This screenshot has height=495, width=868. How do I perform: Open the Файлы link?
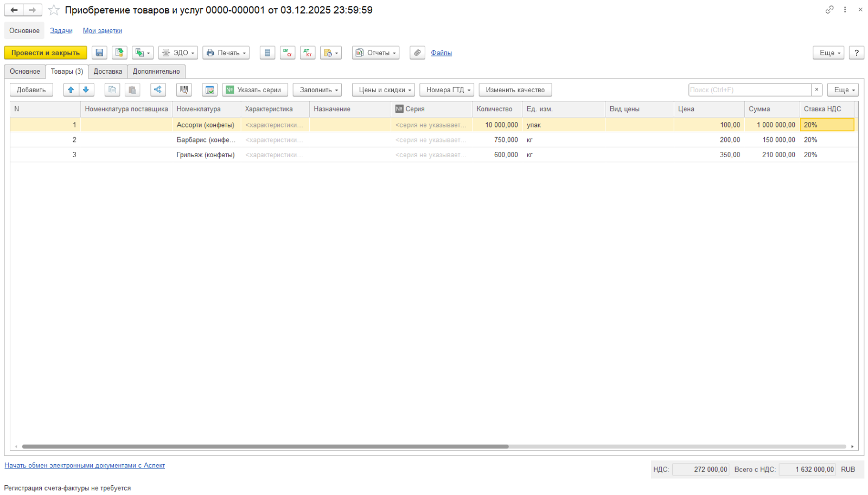tap(441, 53)
